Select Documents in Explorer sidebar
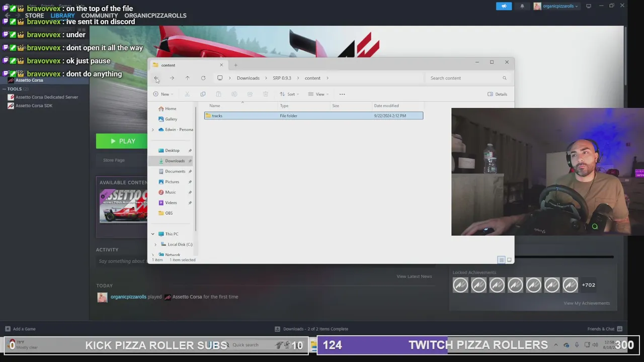The width and height of the screenshot is (644, 362). click(x=175, y=171)
